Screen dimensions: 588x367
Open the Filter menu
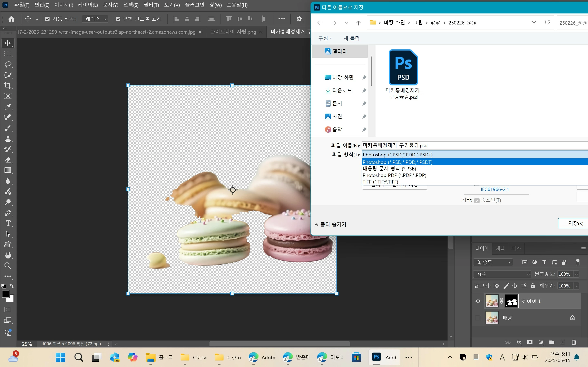pyautogui.click(x=151, y=5)
